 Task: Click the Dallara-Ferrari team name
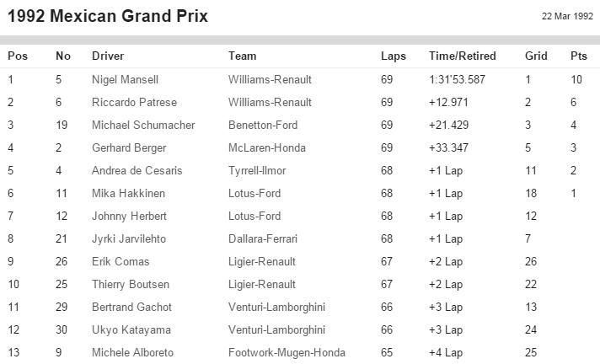coord(262,239)
